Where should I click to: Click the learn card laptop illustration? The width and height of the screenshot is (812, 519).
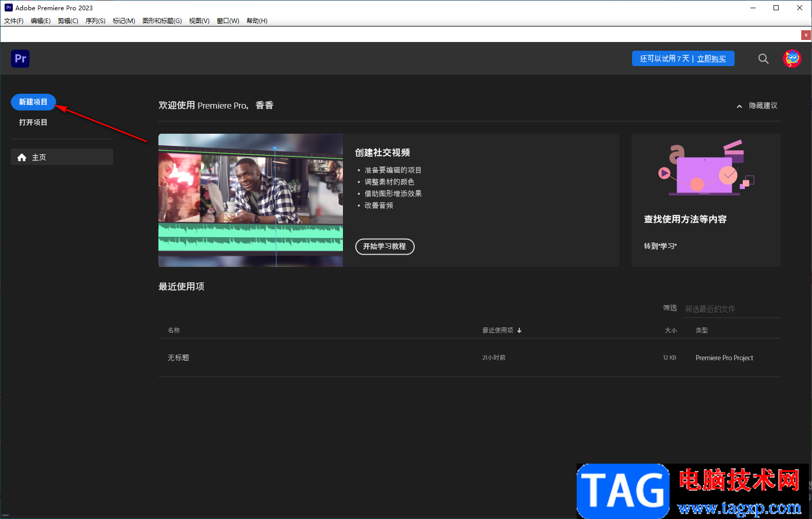tap(706, 168)
